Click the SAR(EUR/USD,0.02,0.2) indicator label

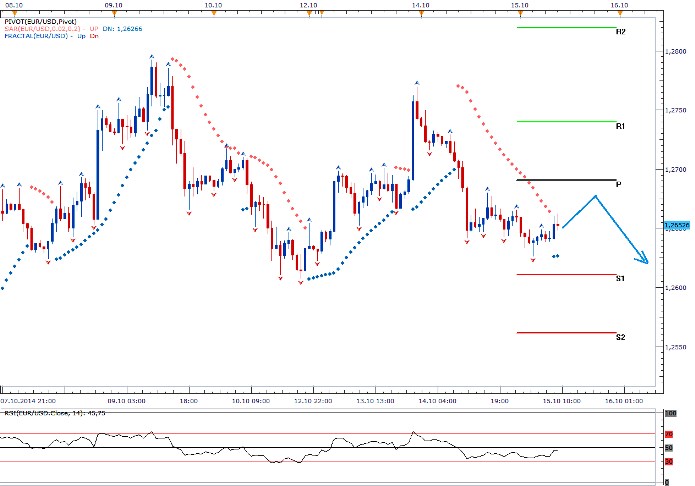[42, 29]
